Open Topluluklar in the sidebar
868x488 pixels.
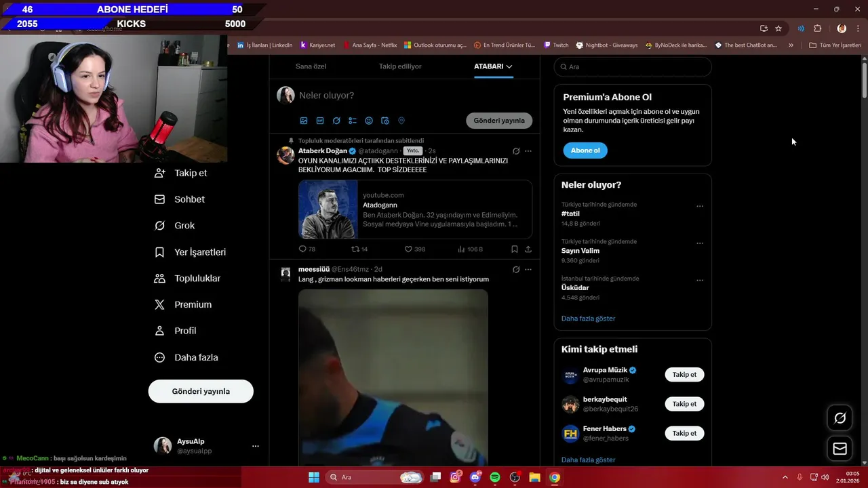[x=188, y=279]
